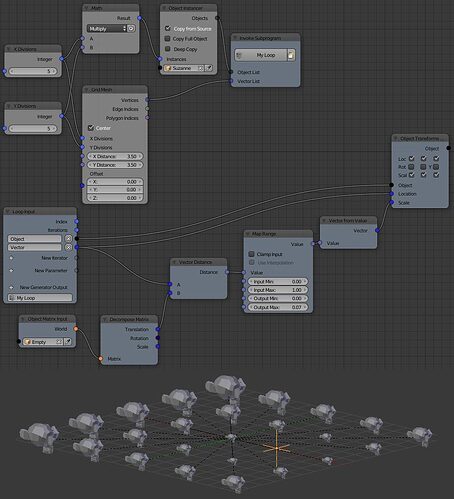454x499 pixels.
Task: Click the Polygon Indices output socket
Action: (x=147, y=118)
